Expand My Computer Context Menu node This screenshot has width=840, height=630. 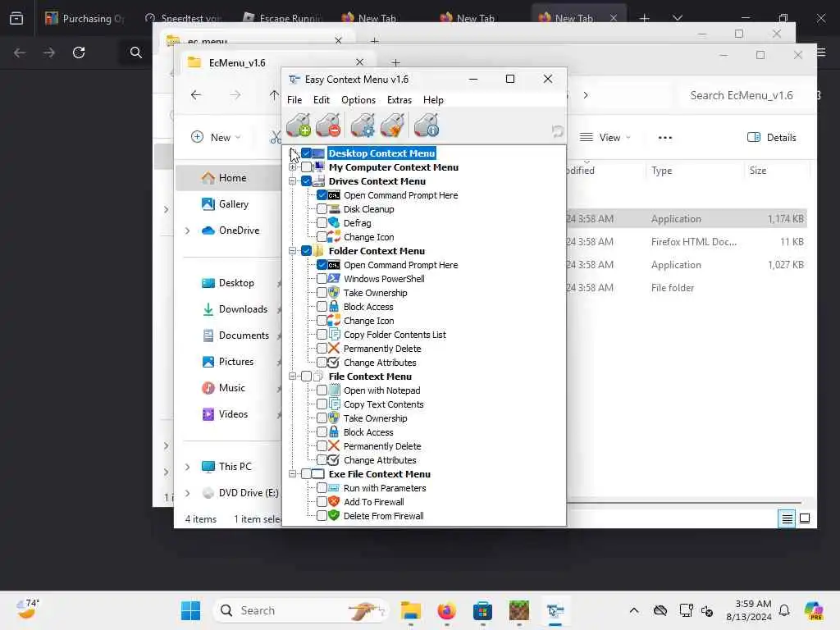[x=293, y=167]
